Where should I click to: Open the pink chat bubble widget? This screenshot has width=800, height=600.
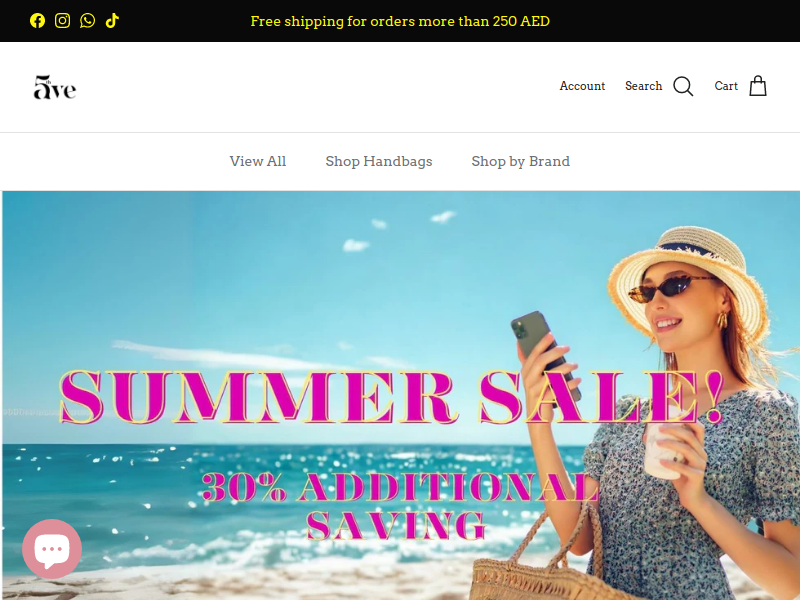52,549
